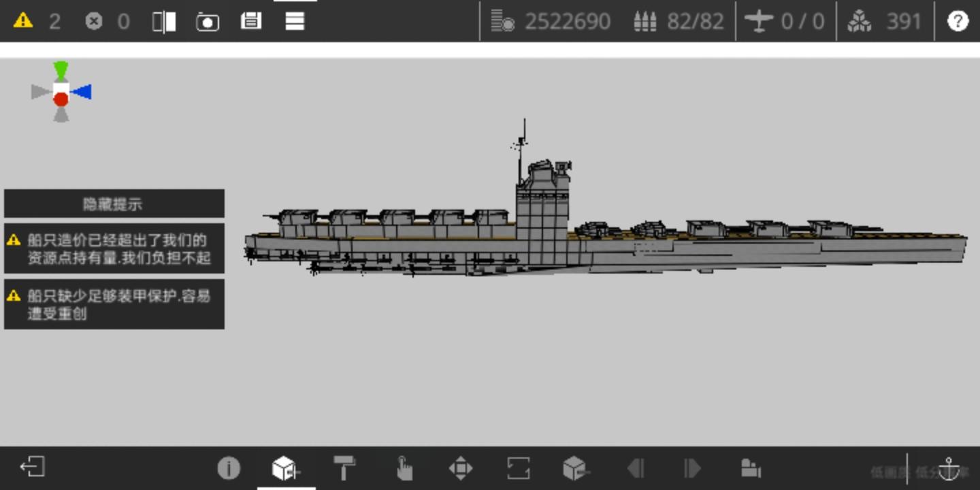
Task: Toggle the mirror symmetry icon
Action: click(x=164, y=22)
